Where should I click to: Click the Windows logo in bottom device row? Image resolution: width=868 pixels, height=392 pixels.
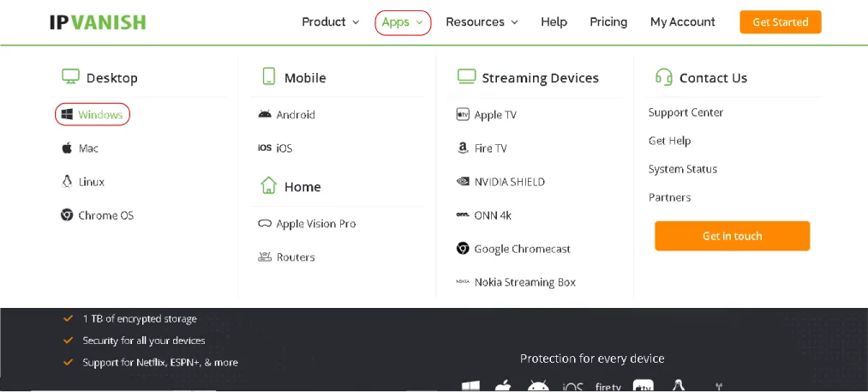[470, 387]
